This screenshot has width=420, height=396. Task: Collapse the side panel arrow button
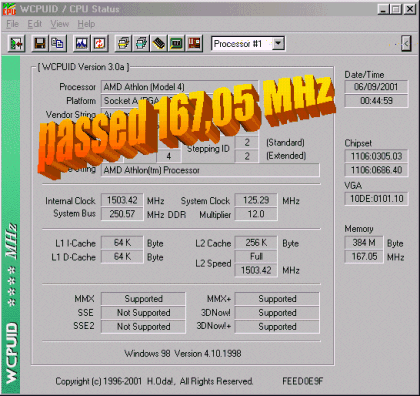[x=406, y=43]
